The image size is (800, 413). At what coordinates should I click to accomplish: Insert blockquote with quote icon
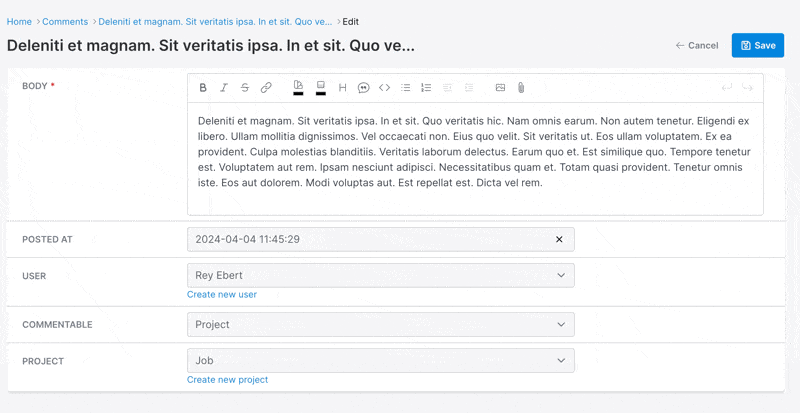point(363,88)
